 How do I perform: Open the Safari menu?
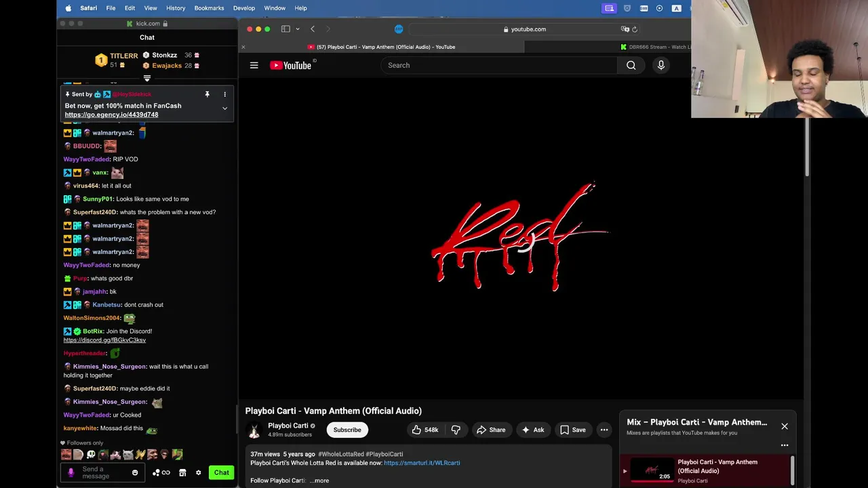[88, 8]
